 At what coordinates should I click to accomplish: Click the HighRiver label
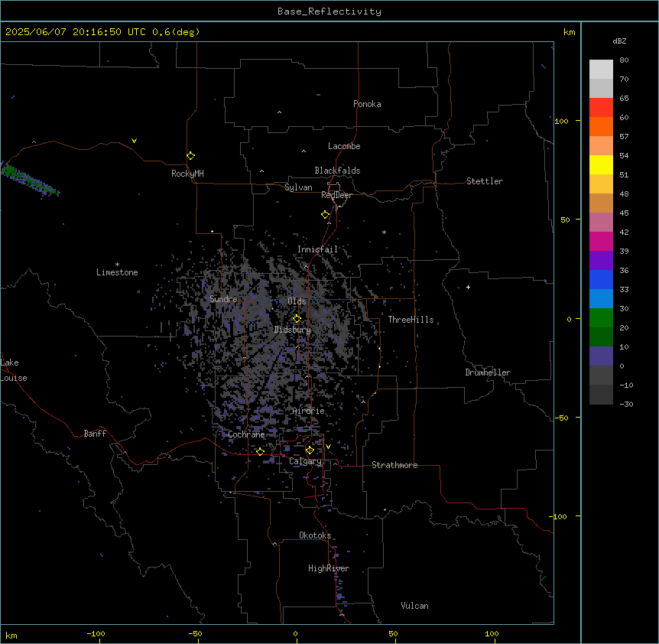pos(329,568)
